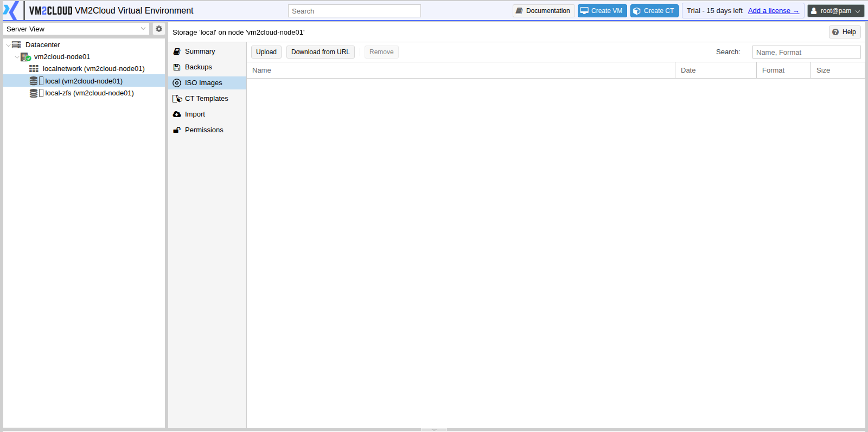
Task: Click Download from URL button
Action: (x=321, y=52)
